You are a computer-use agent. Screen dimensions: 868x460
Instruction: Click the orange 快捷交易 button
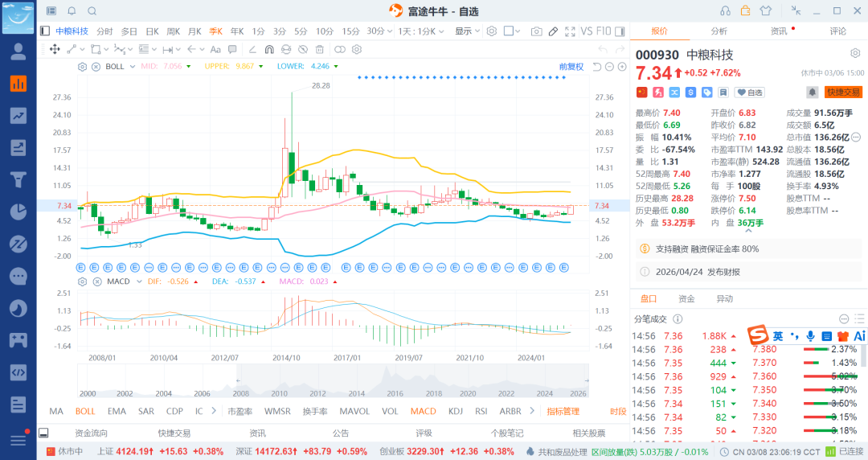click(x=842, y=92)
